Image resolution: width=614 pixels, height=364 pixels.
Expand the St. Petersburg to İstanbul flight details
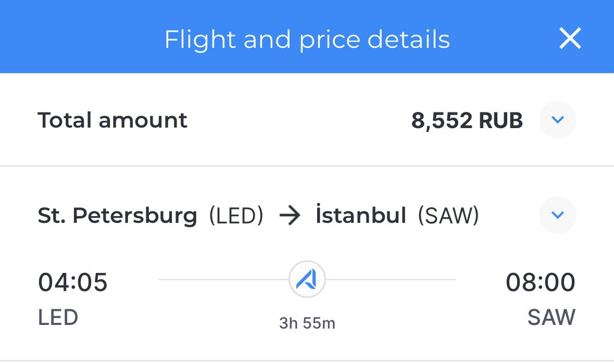pos(558,215)
